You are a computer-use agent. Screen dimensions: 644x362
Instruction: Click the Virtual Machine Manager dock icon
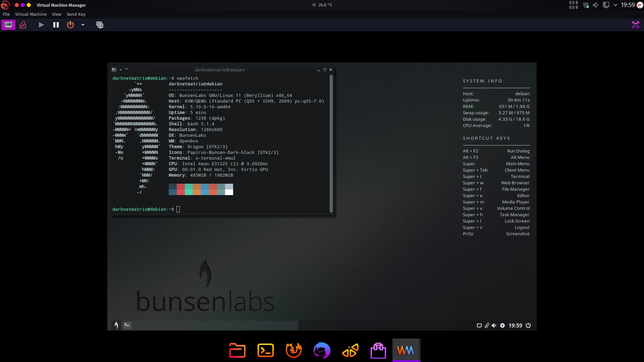(406, 351)
